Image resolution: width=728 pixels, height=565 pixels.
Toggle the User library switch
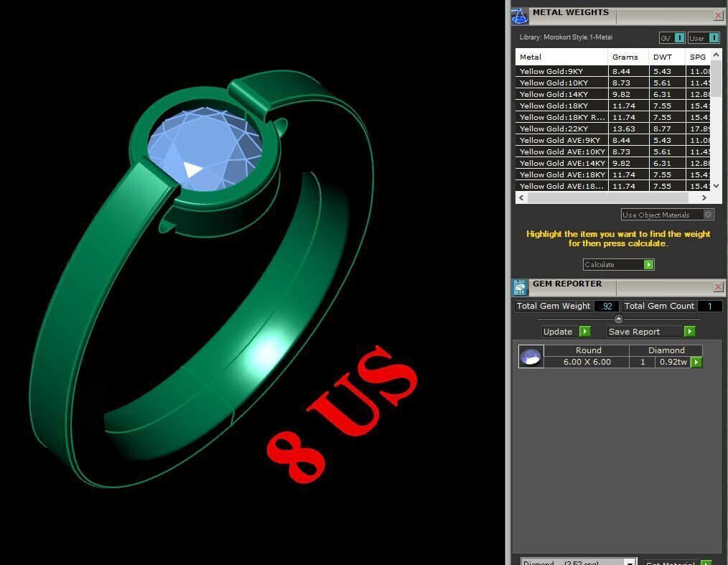(704, 38)
